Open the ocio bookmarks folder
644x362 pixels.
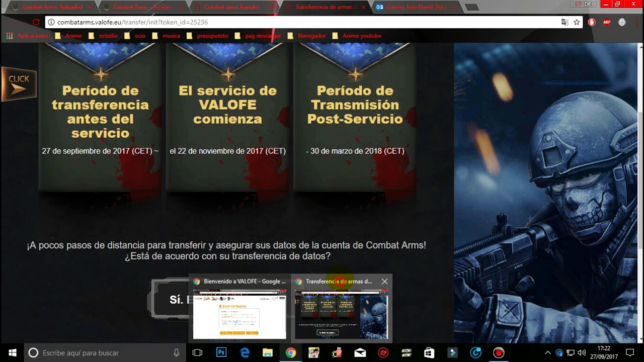tap(135, 36)
